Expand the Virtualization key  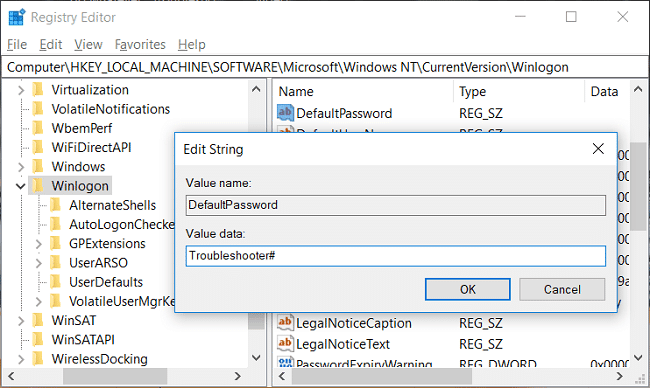pos(21,90)
